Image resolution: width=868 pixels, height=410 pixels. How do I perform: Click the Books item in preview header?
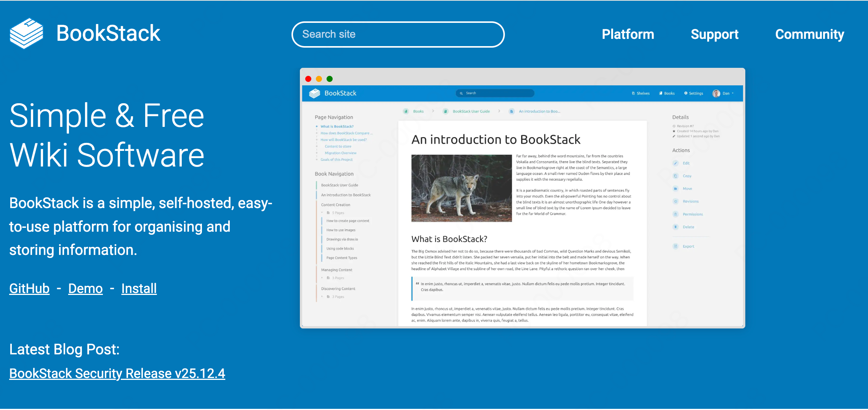667,93
